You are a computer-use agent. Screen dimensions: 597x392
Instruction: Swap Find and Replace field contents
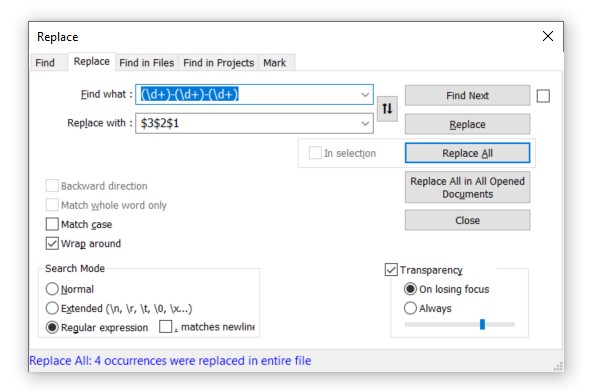tap(387, 109)
